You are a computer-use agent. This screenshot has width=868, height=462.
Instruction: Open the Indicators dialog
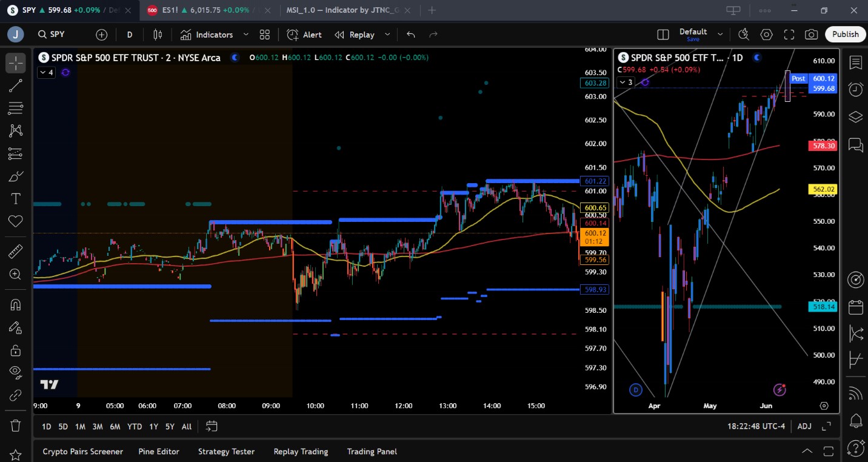click(x=207, y=35)
